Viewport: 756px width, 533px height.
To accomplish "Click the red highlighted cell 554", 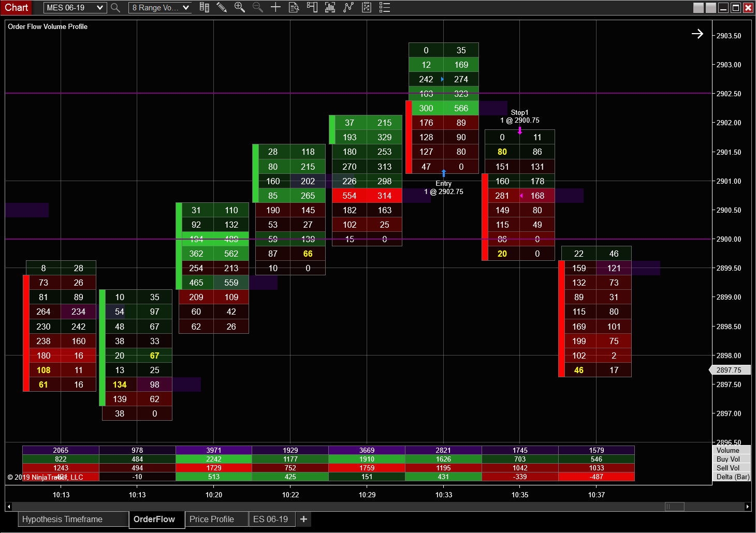I will pos(350,196).
